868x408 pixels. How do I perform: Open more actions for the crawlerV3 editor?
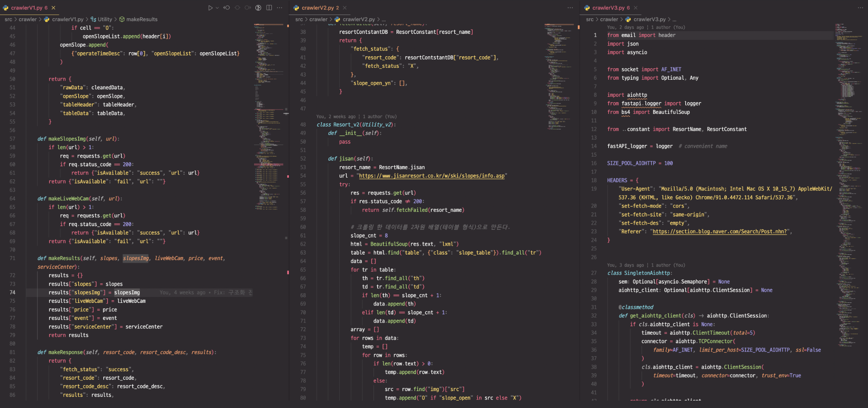[x=860, y=8]
